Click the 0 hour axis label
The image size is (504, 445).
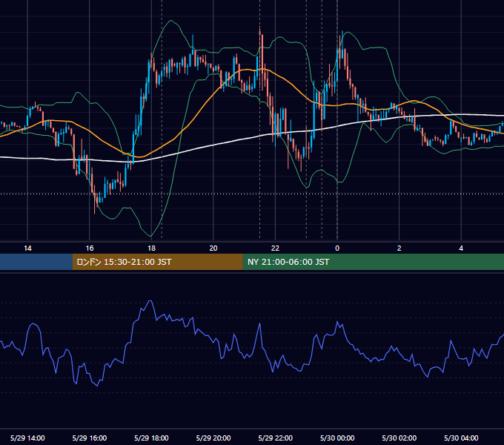337,248
